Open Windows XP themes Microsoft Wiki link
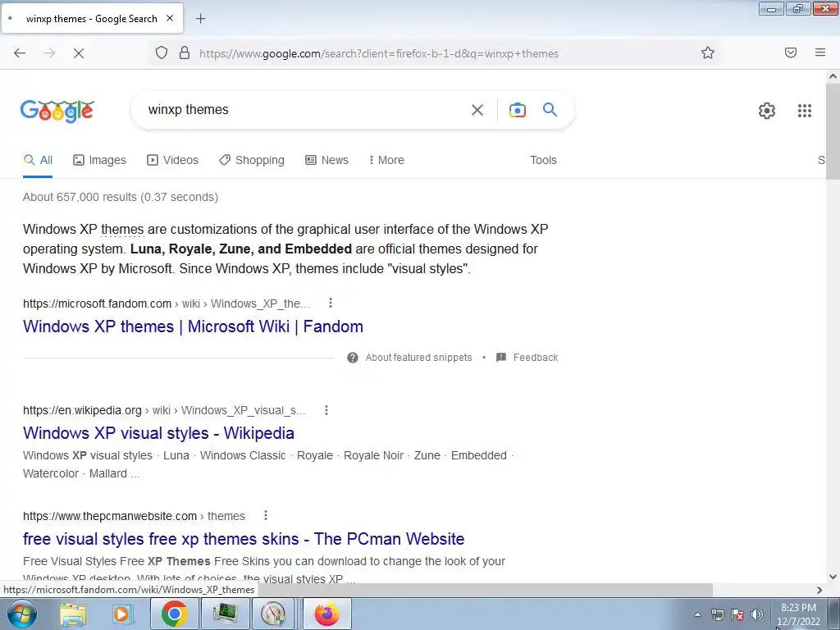Viewport: 840px width, 630px height. (193, 326)
